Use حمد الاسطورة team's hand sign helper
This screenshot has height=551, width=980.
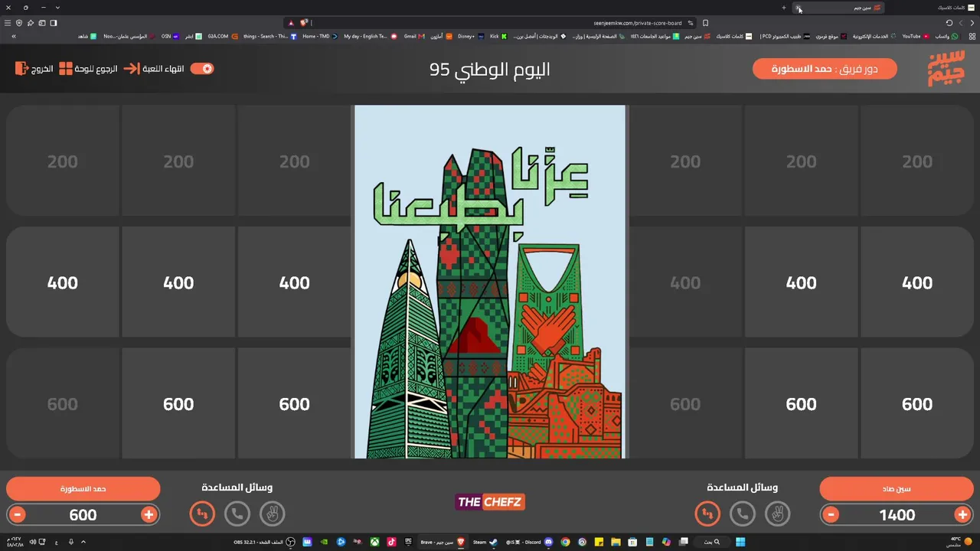[273, 514]
